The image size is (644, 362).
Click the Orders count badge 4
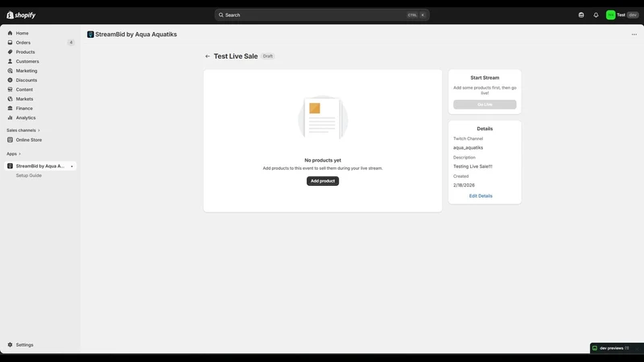71,43
